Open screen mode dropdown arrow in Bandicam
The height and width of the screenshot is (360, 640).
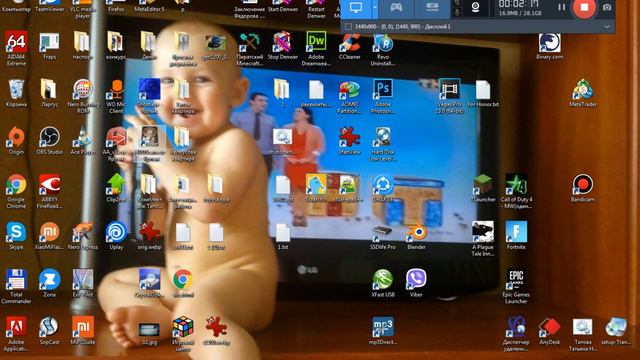[x=375, y=8]
